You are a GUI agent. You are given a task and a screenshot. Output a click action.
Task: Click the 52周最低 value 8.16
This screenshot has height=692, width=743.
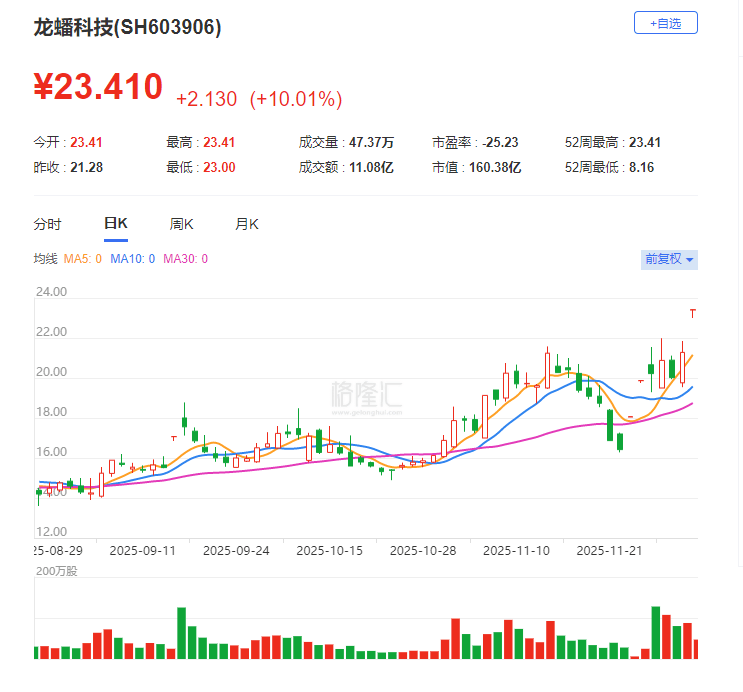(642, 167)
